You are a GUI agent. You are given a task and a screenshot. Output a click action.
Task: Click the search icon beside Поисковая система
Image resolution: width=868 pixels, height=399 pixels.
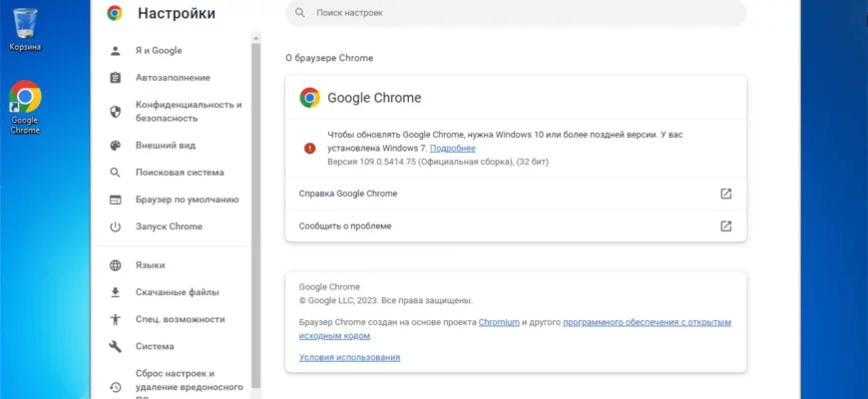click(x=115, y=173)
